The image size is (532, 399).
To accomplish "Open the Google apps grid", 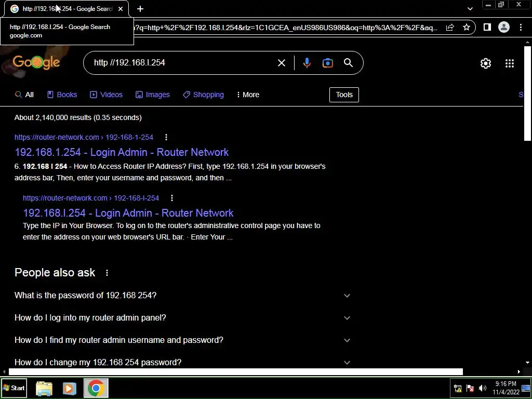I will (x=509, y=63).
